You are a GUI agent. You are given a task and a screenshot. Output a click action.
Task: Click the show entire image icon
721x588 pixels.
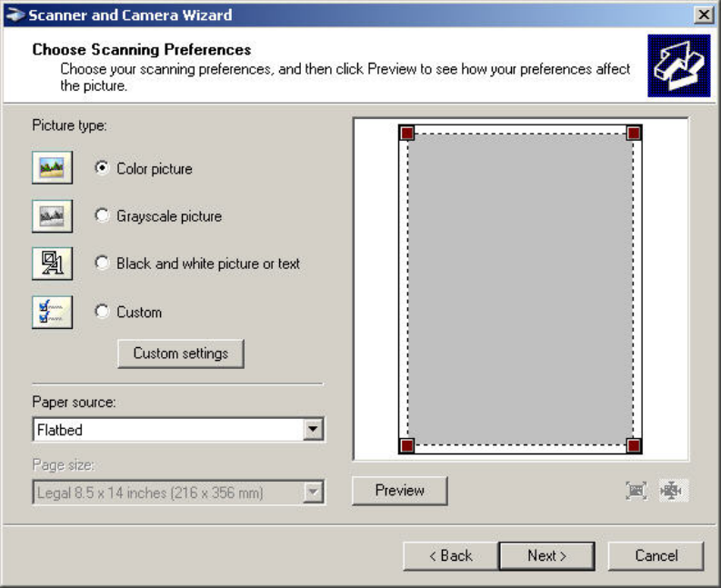point(671,491)
